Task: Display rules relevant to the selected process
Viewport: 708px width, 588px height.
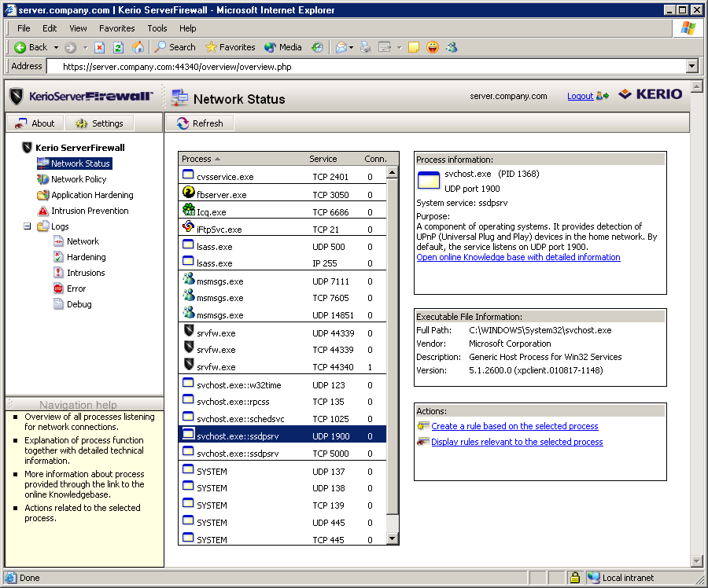Action: coord(517,442)
